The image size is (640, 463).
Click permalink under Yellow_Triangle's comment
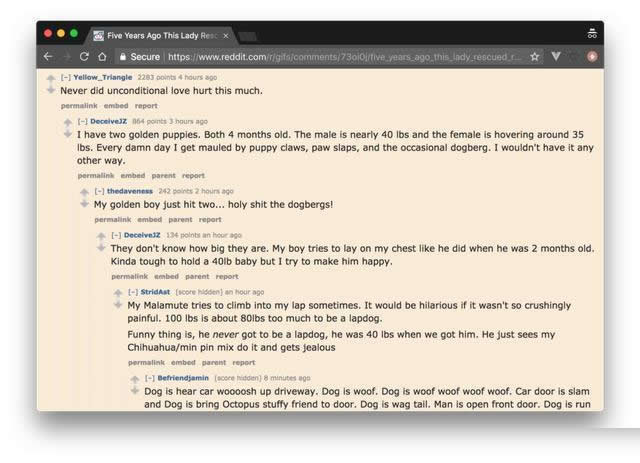tap(78, 105)
